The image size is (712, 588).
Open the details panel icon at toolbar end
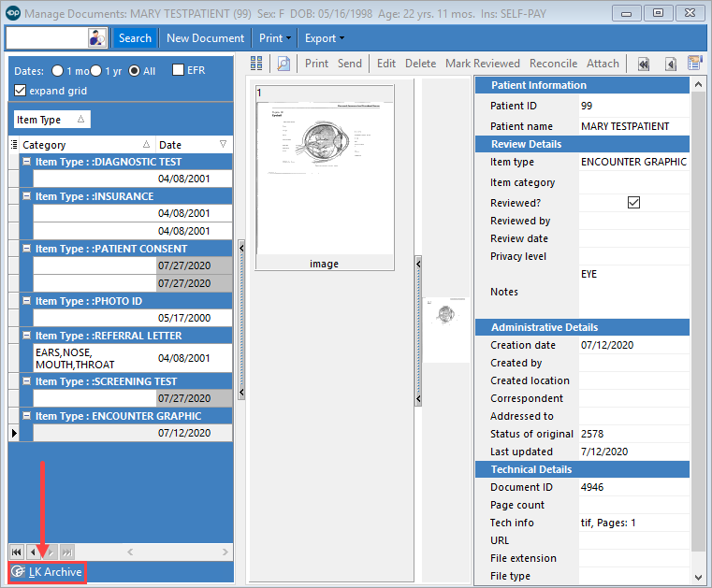(x=695, y=63)
